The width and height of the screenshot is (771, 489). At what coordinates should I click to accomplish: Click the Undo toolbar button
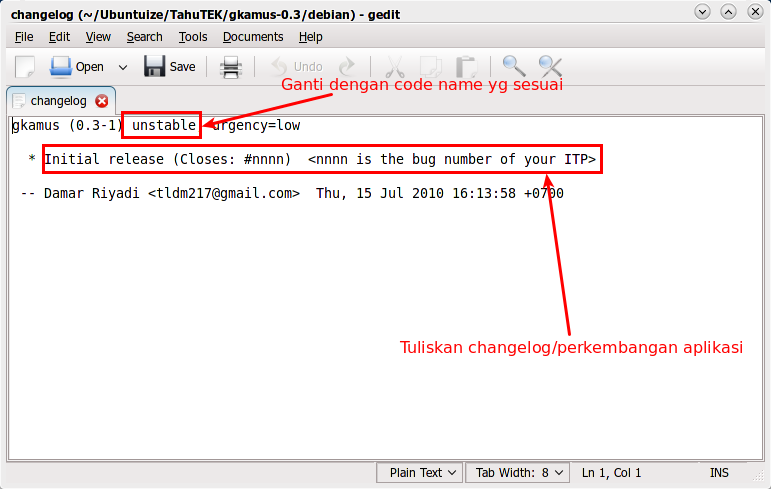pyautogui.click(x=297, y=67)
